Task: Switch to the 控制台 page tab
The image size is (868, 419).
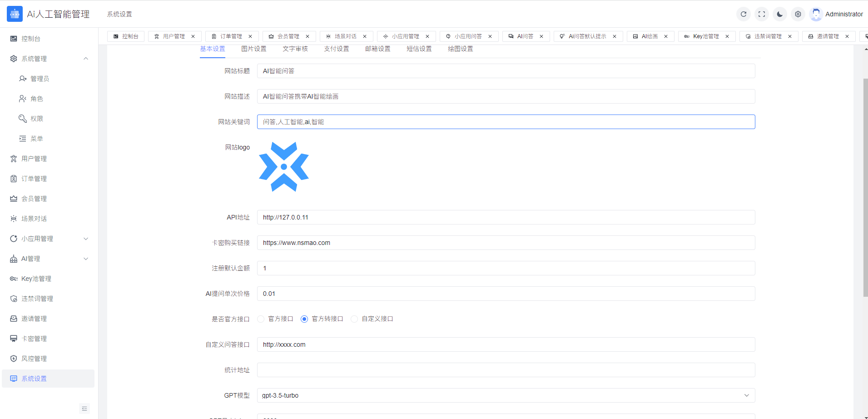Action: point(126,36)
